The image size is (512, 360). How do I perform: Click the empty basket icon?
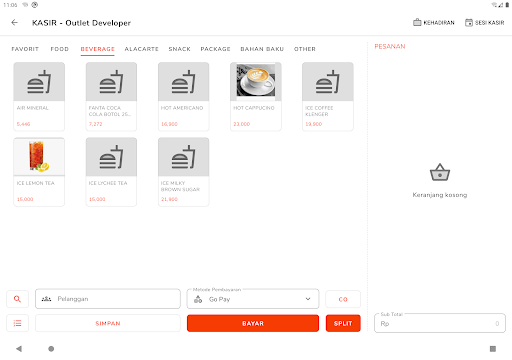[440, 172]
